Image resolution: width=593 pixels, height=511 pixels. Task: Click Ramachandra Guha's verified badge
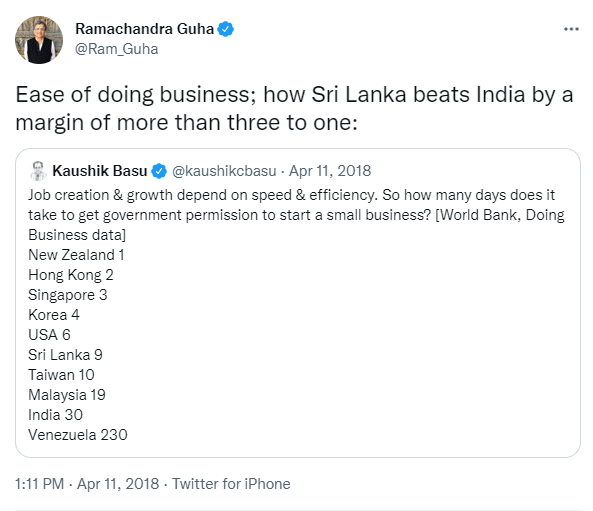[225, 29]
